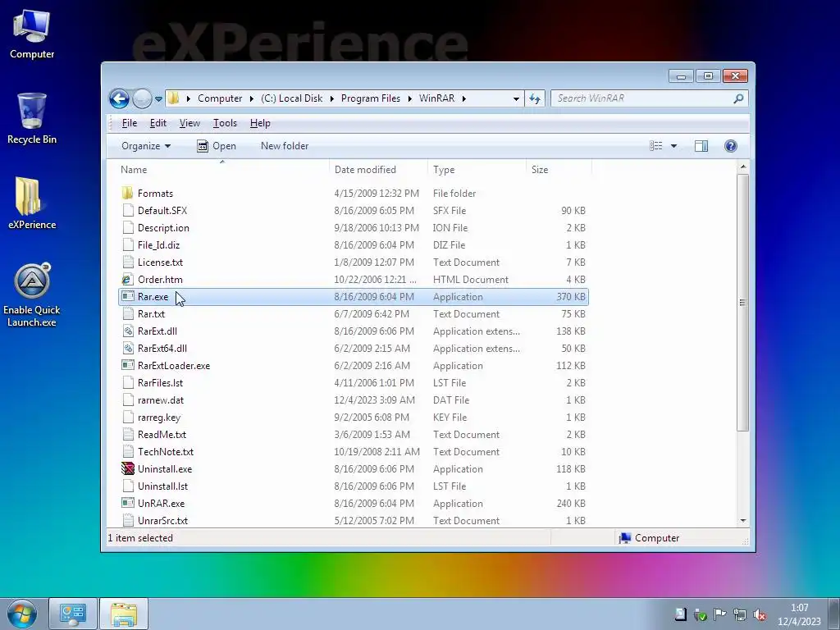The width and height of the screenshot is (840, 630).
Task: Expand arrow after WinRAR in address path
Action: tap(464, 98)
